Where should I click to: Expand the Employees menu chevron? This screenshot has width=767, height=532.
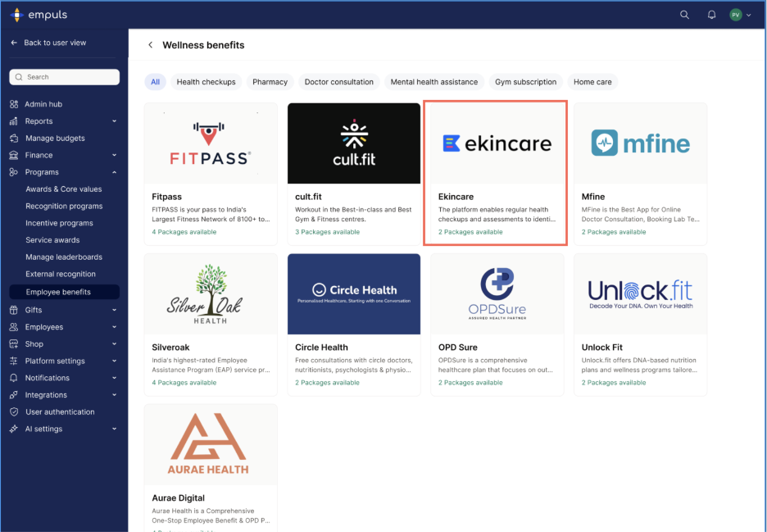pos(114,327)
